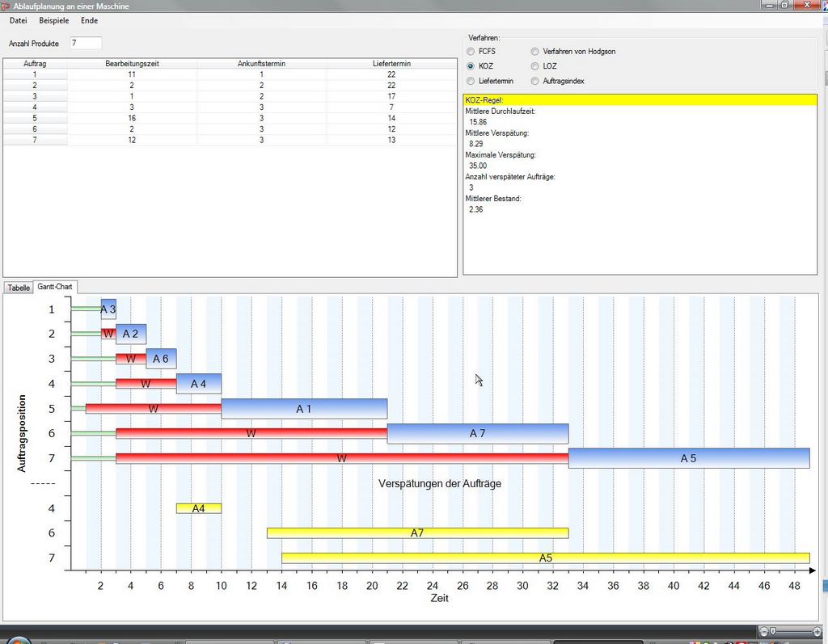This screenshot has width=828, height=644.
Task: Pick the Auftragsindex option
Action: 534,81
